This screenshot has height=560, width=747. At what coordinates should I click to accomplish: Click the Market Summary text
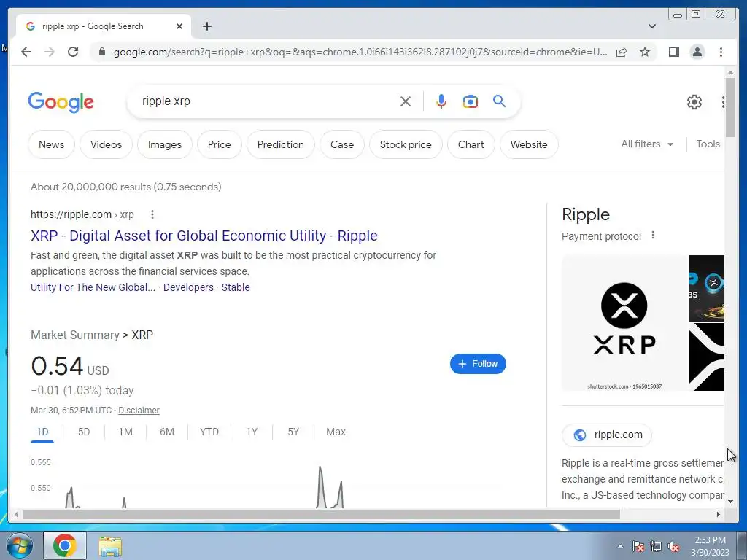pyautogui.click(x=75, y=335)
